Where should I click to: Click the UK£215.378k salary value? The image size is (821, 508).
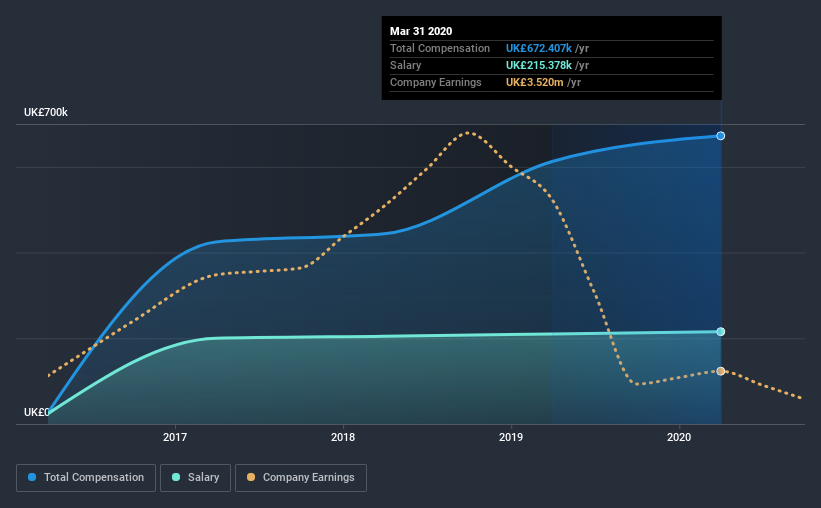point(539,65)
